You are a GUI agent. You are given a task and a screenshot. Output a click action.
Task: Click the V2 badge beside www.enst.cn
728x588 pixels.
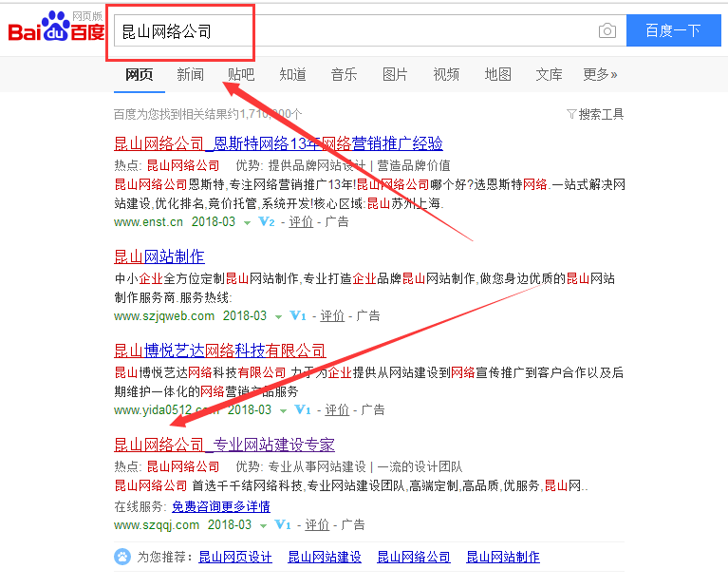(x=266, y=222)
